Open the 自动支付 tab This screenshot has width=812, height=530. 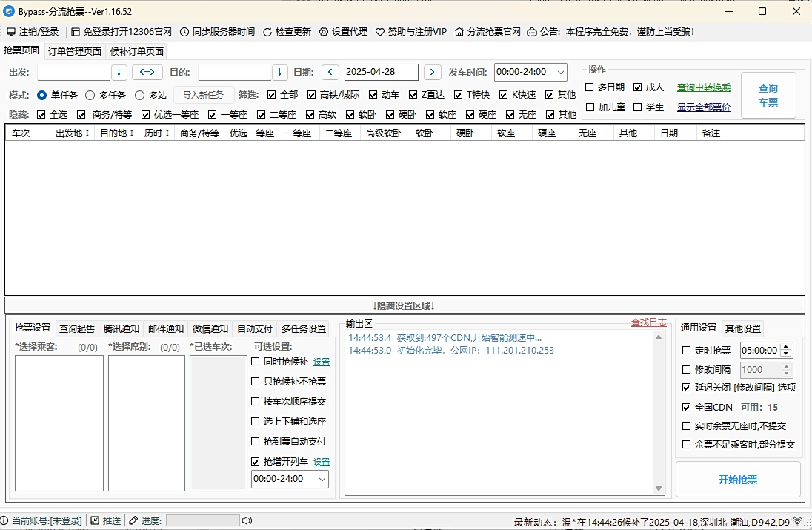[x=255, y=328]
